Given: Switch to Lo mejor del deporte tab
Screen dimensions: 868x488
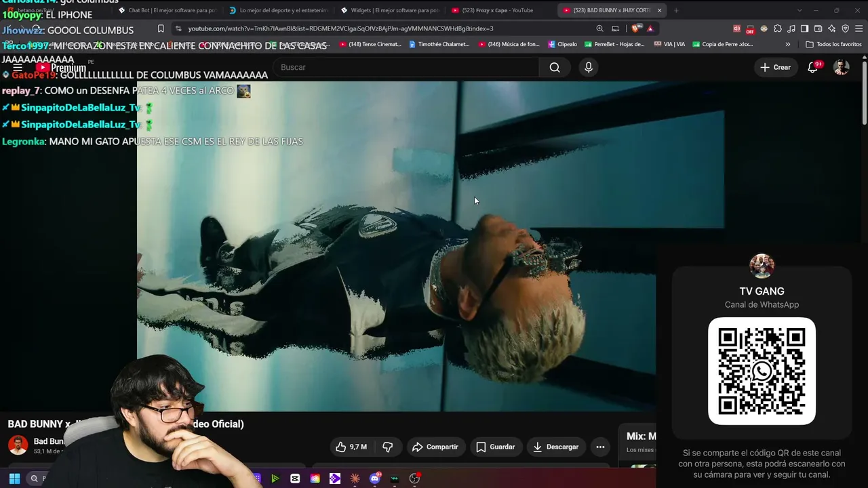Looking at the screenshot, I should tap(279, 10).
